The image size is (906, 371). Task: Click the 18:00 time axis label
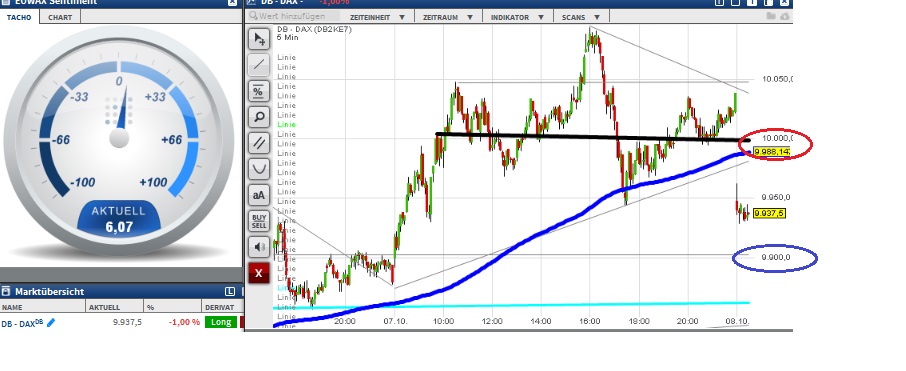pos(639,321)
